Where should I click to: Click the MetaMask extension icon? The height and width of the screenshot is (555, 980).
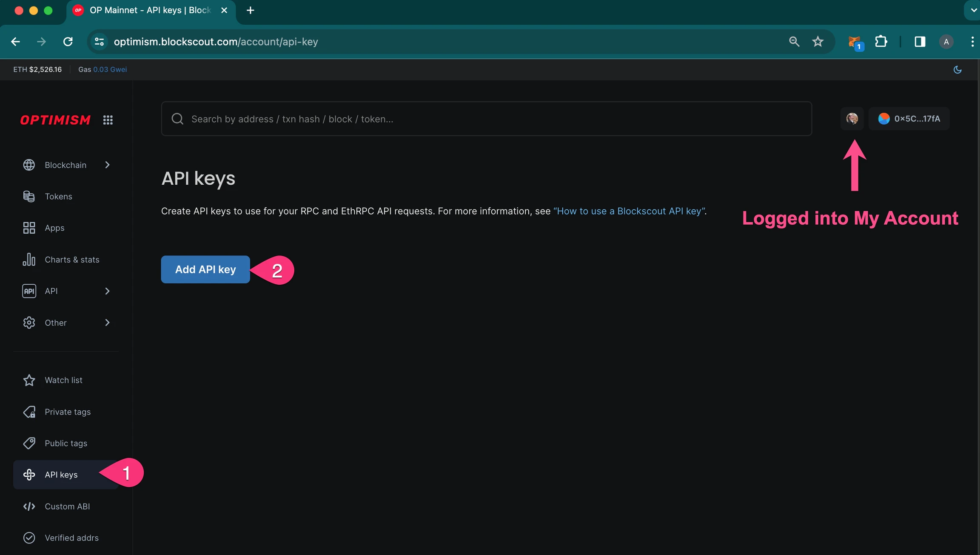[854, 42]
